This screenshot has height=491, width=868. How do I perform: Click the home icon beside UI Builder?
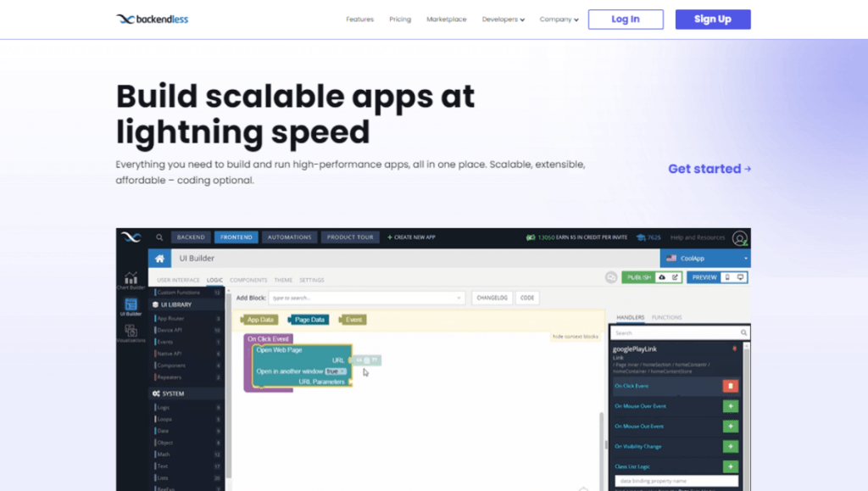click(159, 259)
